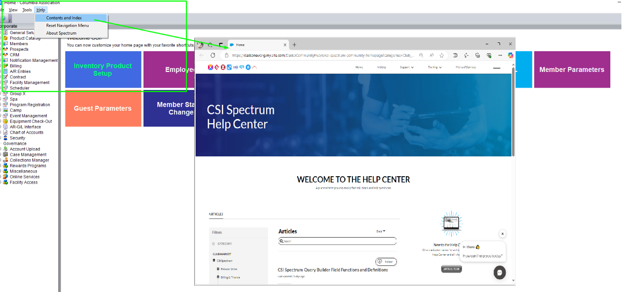Open the Camp module icon
644x292 pixels.
pos(6,110)
